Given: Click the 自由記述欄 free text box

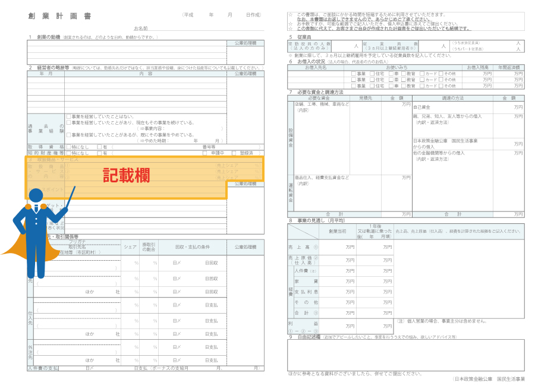Looking at the screenshot, I should click(x=406, y=355).
